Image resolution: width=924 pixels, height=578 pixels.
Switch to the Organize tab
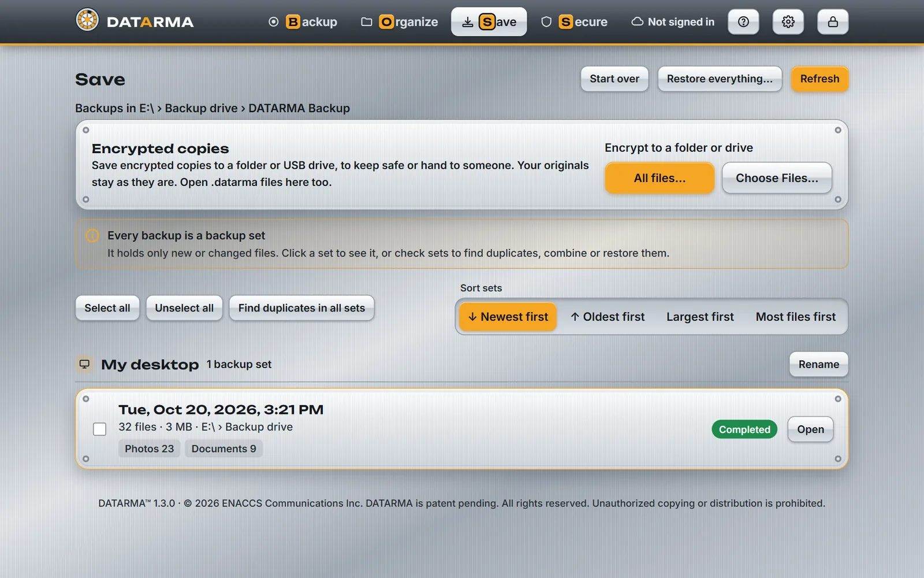(x=400, y=22)
